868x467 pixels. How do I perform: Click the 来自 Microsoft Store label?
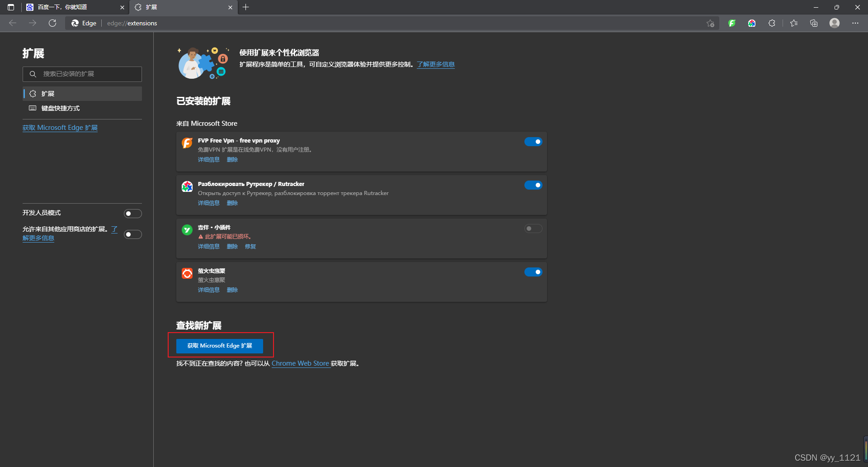coord(207,123)
